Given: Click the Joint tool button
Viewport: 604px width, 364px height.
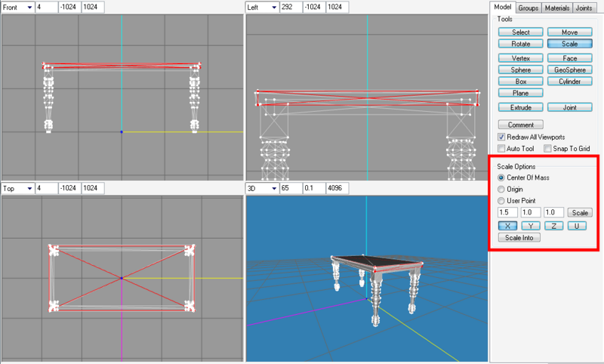Looking at the screenshot, I should [569, 108].
